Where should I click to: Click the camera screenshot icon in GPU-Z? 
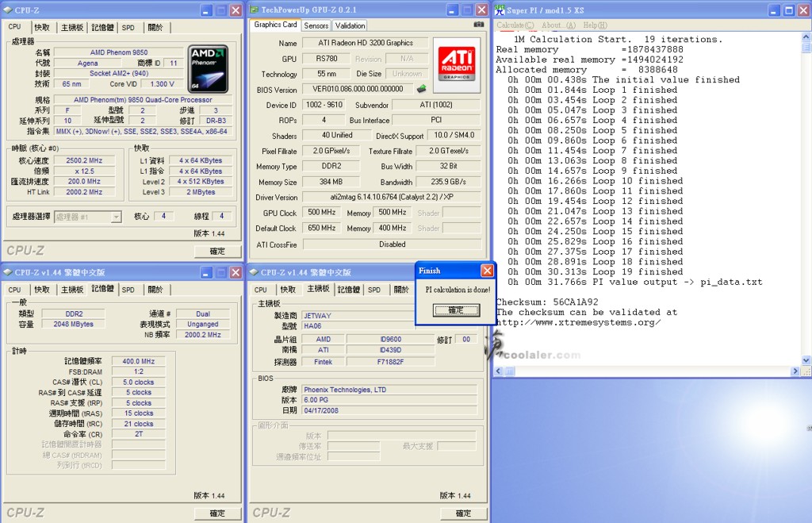(478, 25)
